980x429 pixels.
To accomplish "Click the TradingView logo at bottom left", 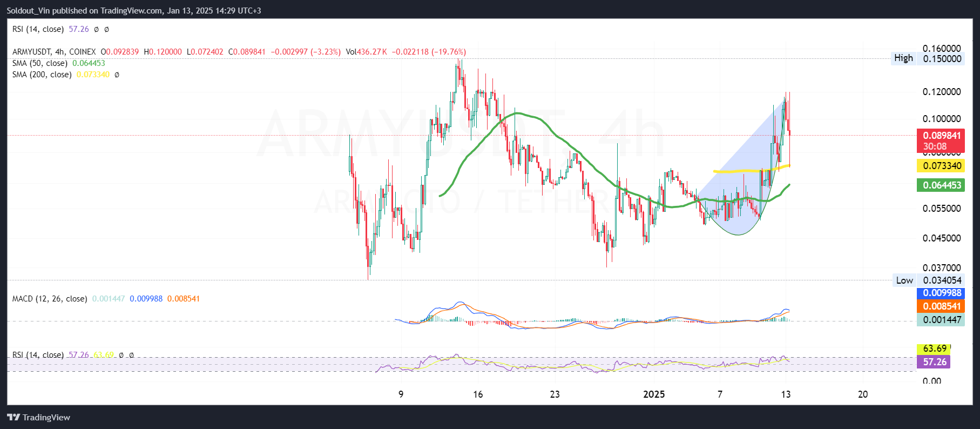I will [x=38, y=417].
